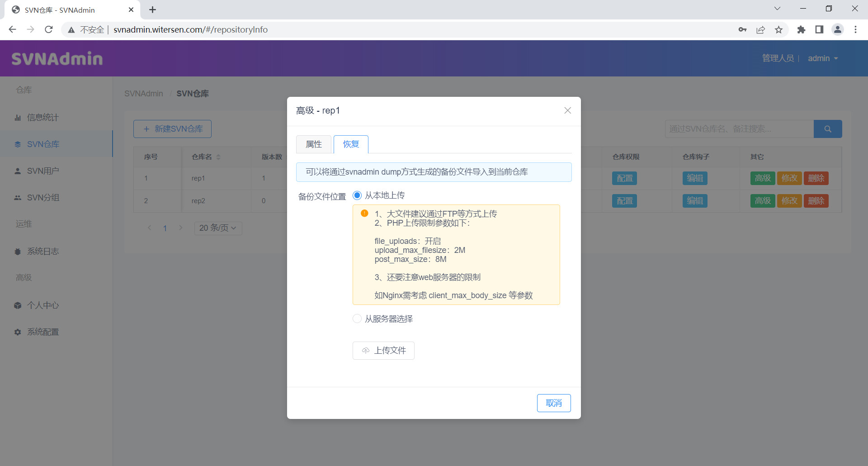This screenshot has width=868, height=466.
Task: Click the 不安全 site security warning
Action: point(86,29)
